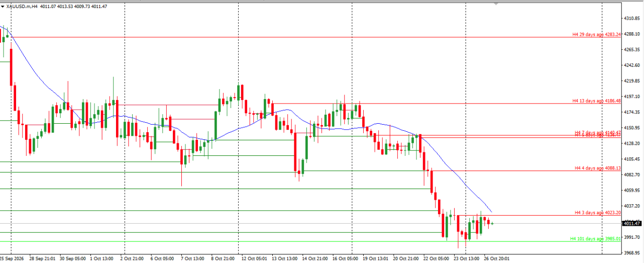This screenshot has width=644, height=263.
Task: Click the '7 Oct 13:00' time axis label
Action: click(192, 258)
